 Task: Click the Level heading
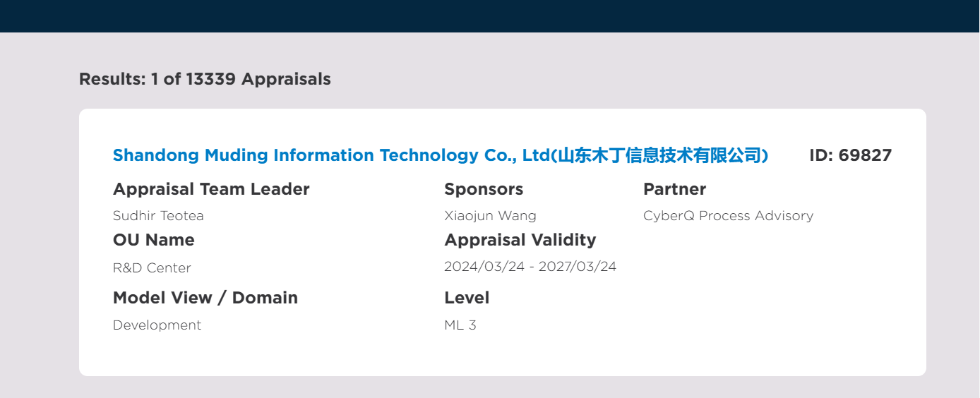(x=467, y=298)
